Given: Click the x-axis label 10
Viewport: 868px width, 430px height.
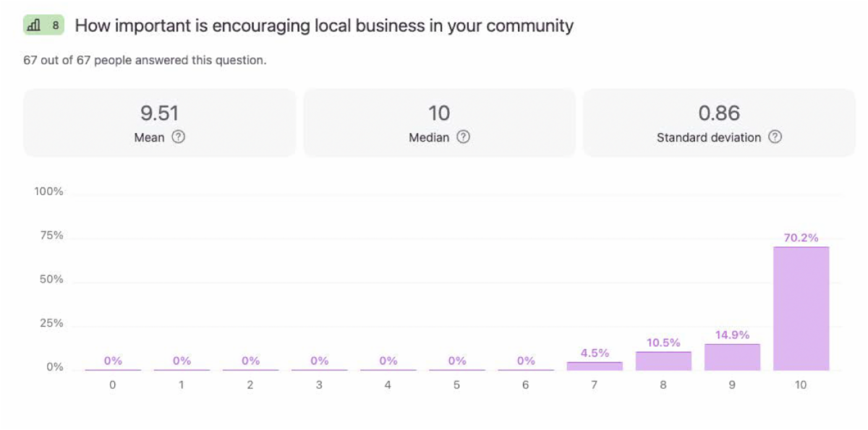Looking at the screenshot, I should [801, 385].
